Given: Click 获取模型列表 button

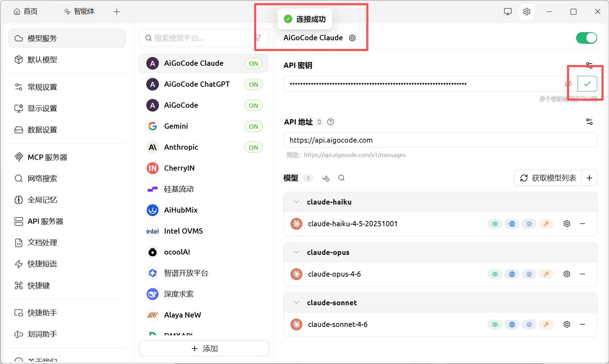Looking at the screenshot, I should pyautogui.click(x=548, y=178).
